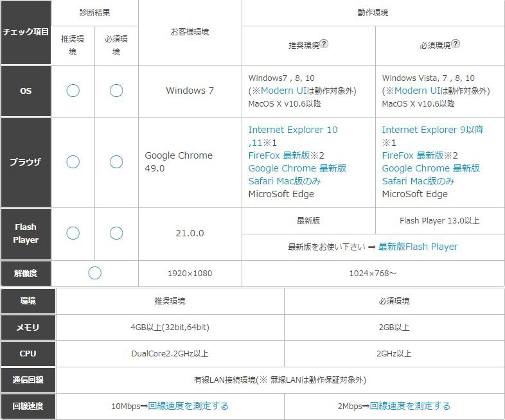Click 回線速度を測定する link next to 2Mbps
505x420 pixels.
click(410, 406)
